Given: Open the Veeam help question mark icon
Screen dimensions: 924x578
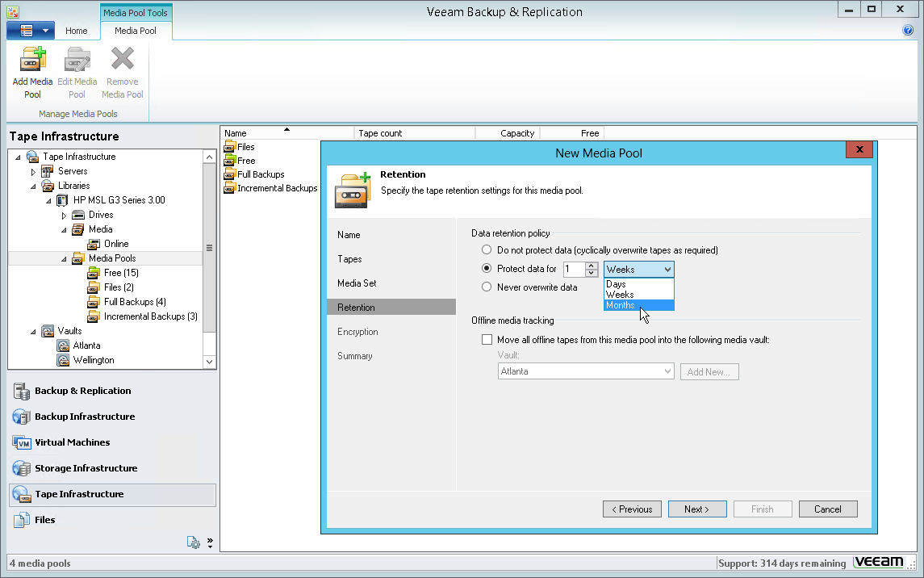Looking at the screenshot, I should [908, 30].
